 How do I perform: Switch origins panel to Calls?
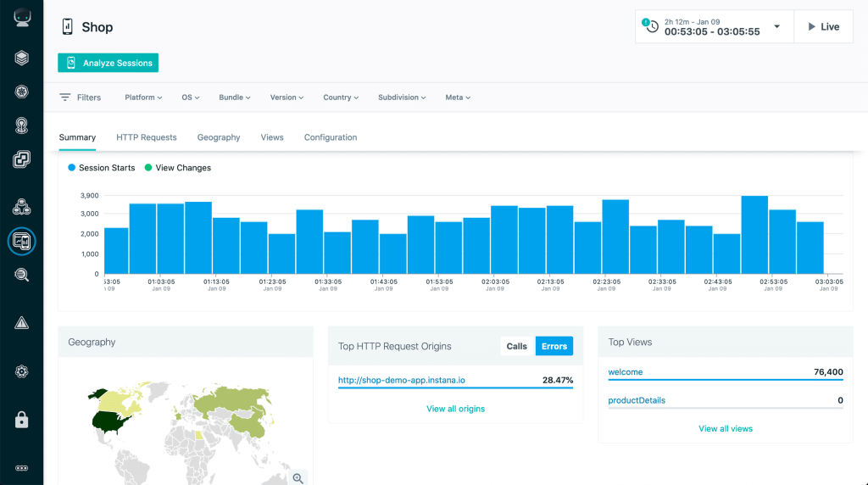(516, 346)
